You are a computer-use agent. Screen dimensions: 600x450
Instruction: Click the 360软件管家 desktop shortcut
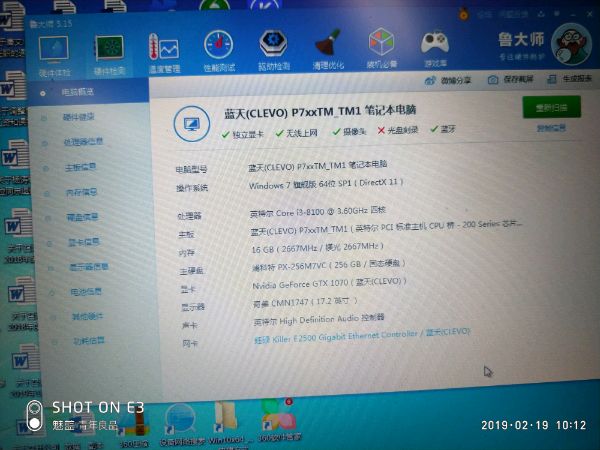279,420
